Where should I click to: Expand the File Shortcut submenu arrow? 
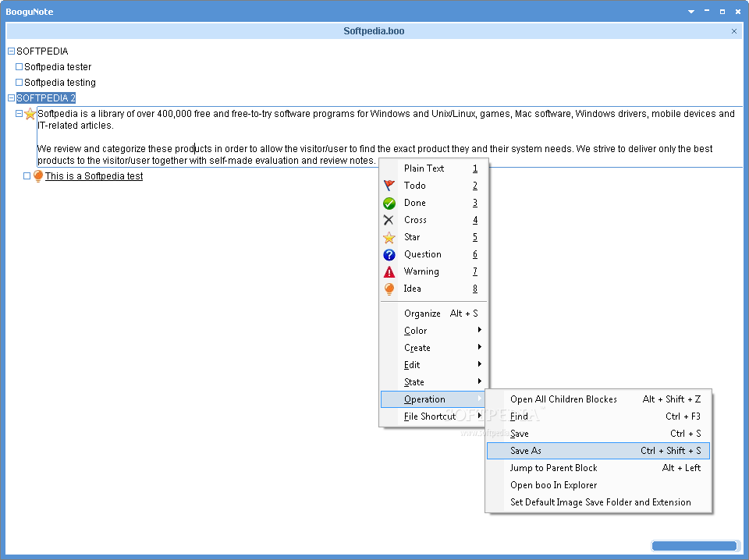tap(479, 416)
